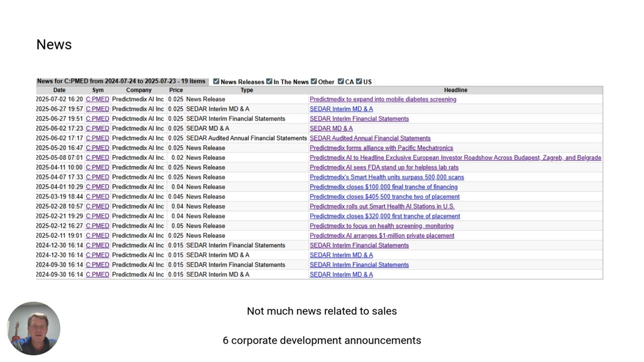The height and width of the screenshot is (362, 644).
Task: Click the Date column header
Action: pyautogui.click(x=59, y=90)
